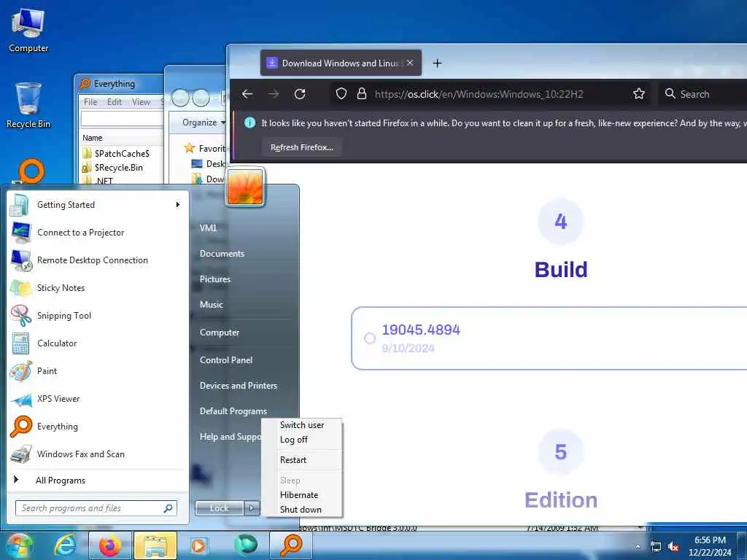The height and width of the screenshot is (560, 747).
Task: Open tracking protection shield icon
Action: [x=341, y=94]
